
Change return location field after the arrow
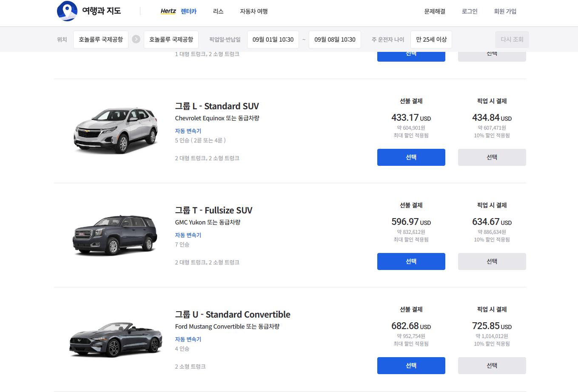(x=171, y=40)
